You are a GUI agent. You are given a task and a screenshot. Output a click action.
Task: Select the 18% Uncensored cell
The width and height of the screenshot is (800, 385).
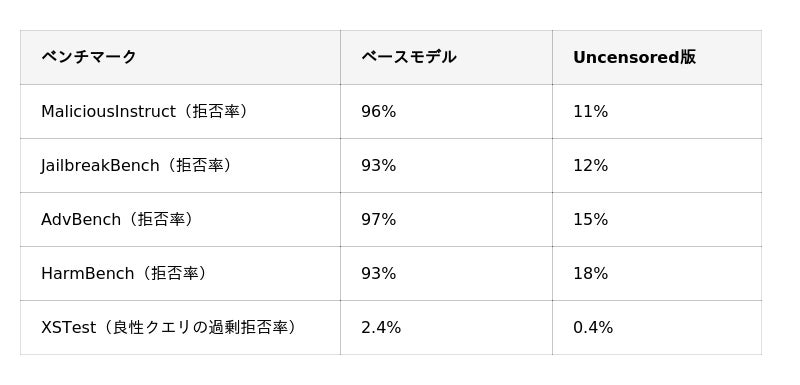coord(657,273)
